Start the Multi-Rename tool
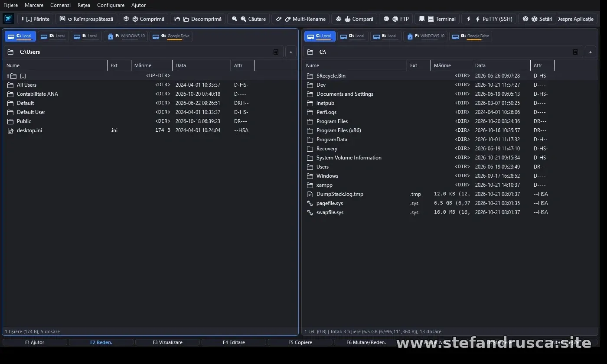 pyautogui.click(x=300, y=19)
